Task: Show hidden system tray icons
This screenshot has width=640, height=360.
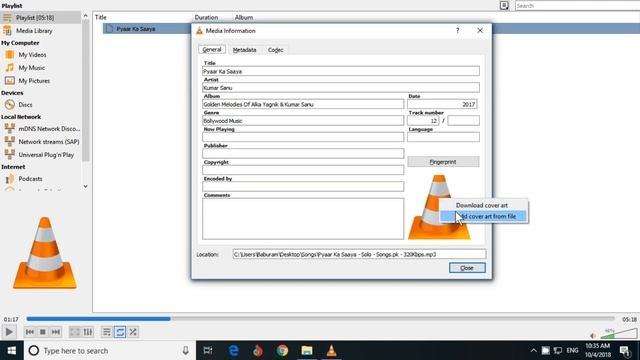Action: 533,351
